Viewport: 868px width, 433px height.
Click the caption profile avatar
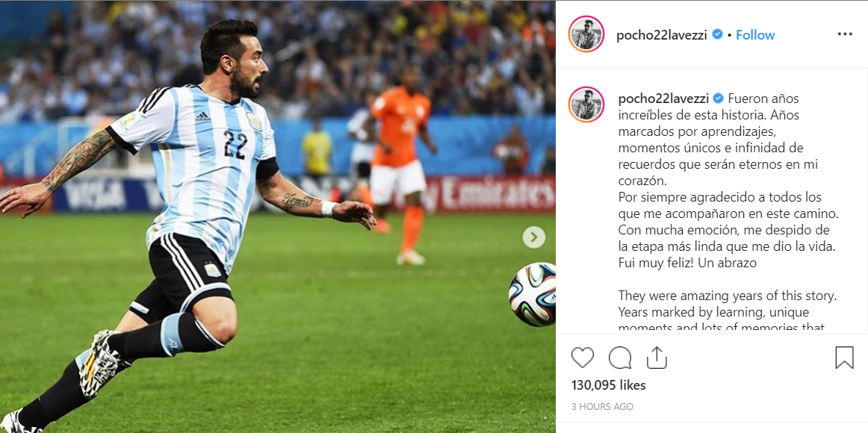(586, 104)
